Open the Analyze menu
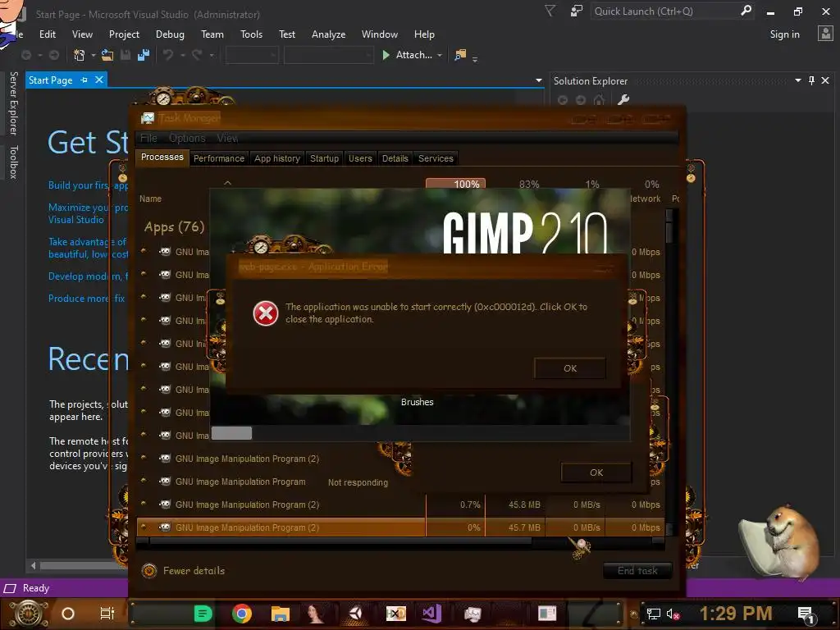 pyautogui.click(x=328, y=34)
